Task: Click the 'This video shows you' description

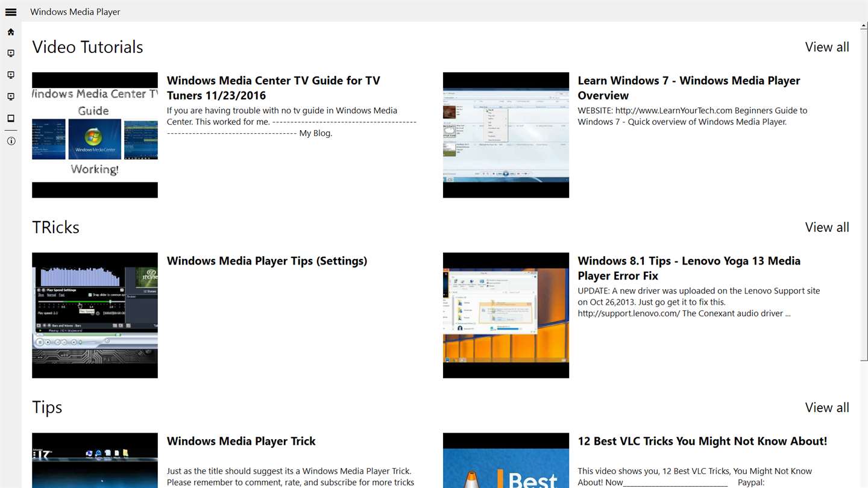Action: point(695,477)
